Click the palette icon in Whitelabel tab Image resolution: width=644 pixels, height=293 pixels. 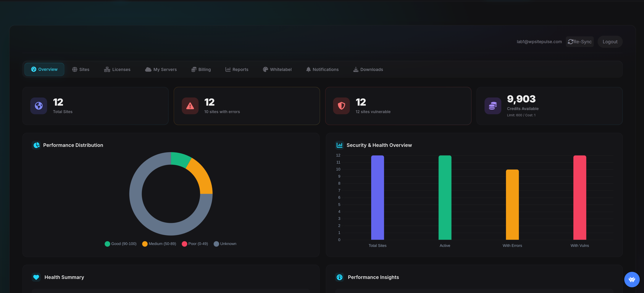tap(265, 69)
